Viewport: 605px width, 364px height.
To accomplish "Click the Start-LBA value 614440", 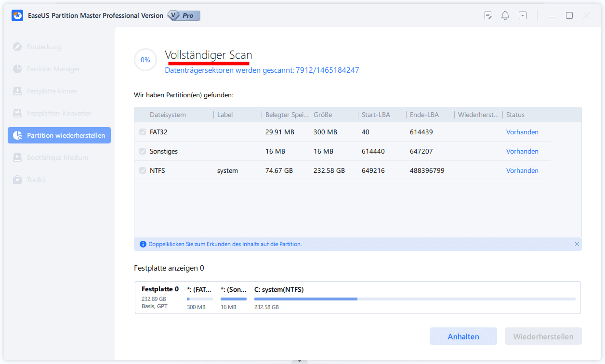I will [x=373, y=151].
